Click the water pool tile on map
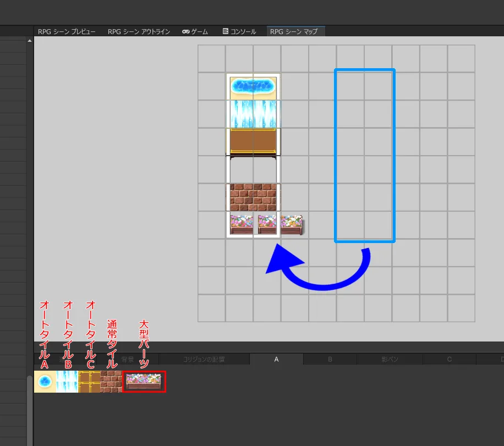Screen dimensions: 504x446 (x=253, y=86)
